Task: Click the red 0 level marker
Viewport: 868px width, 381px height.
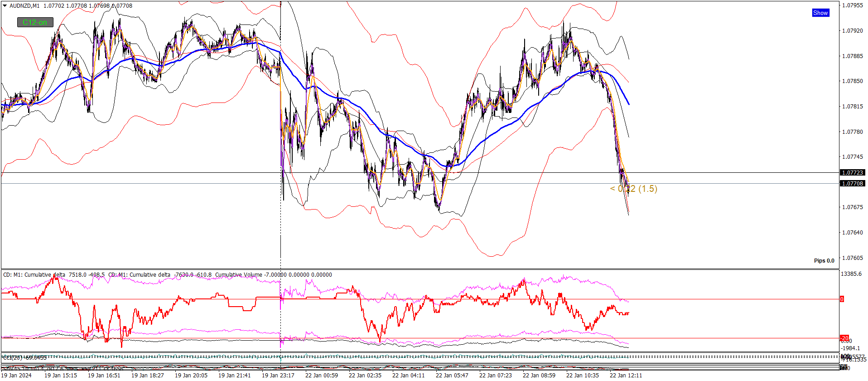Action: coord(842,299)
